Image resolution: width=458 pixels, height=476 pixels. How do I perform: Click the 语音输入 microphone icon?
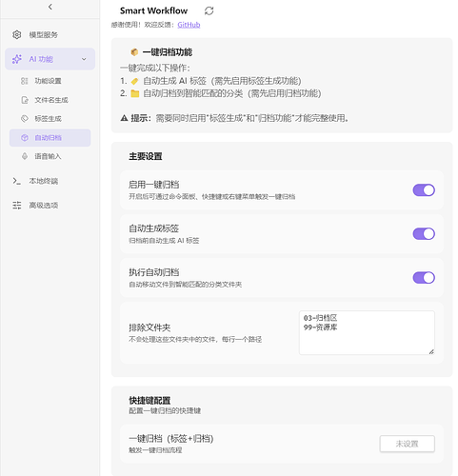(25, 156)
